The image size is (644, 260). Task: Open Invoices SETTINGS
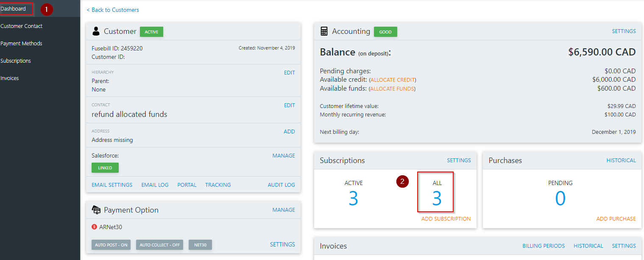(x=624, y=246)
